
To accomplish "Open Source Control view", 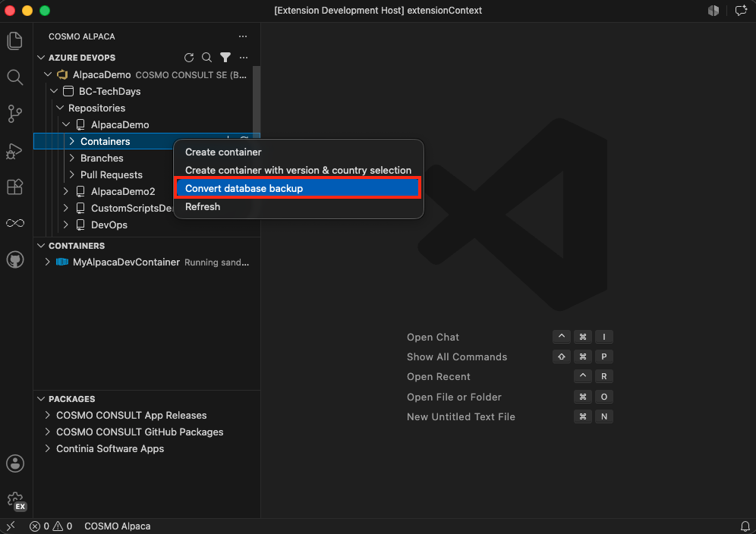I will pyautogui.click(x=15, y=114).
